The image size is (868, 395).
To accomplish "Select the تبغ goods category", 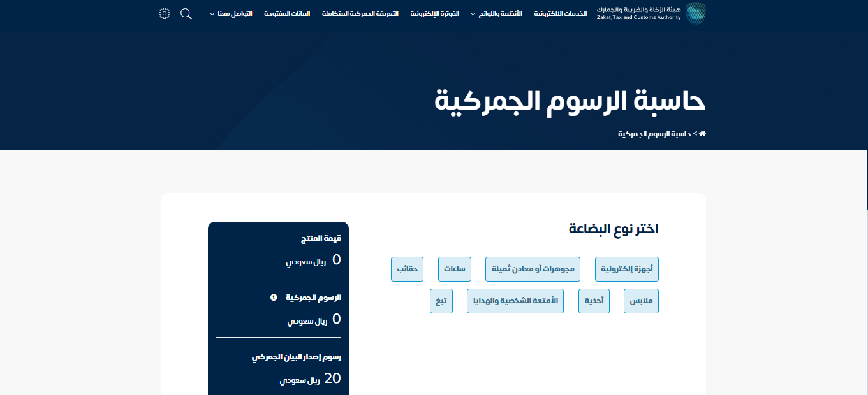I will pos(441,301).
